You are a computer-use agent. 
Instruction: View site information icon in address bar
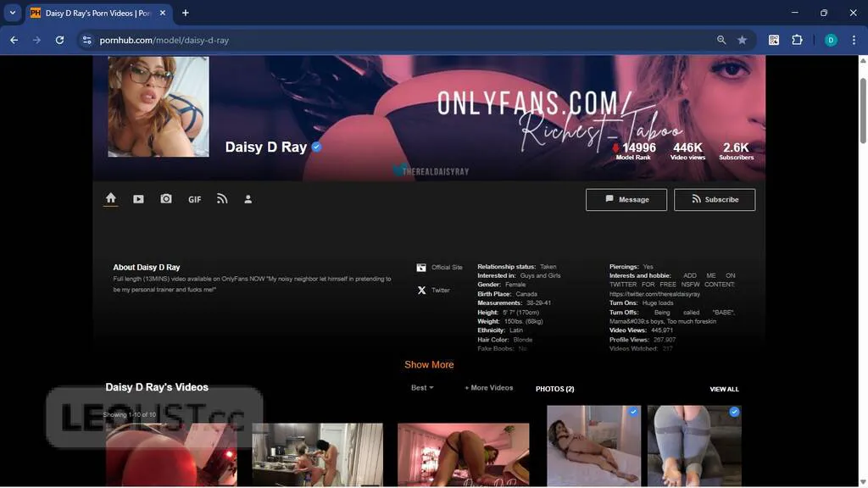pos(87,40)
